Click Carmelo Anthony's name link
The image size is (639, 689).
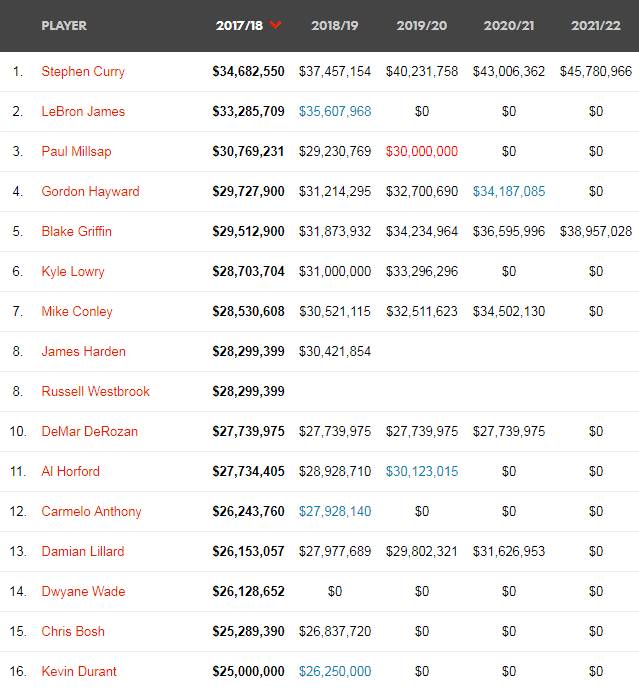pos(91,511)
